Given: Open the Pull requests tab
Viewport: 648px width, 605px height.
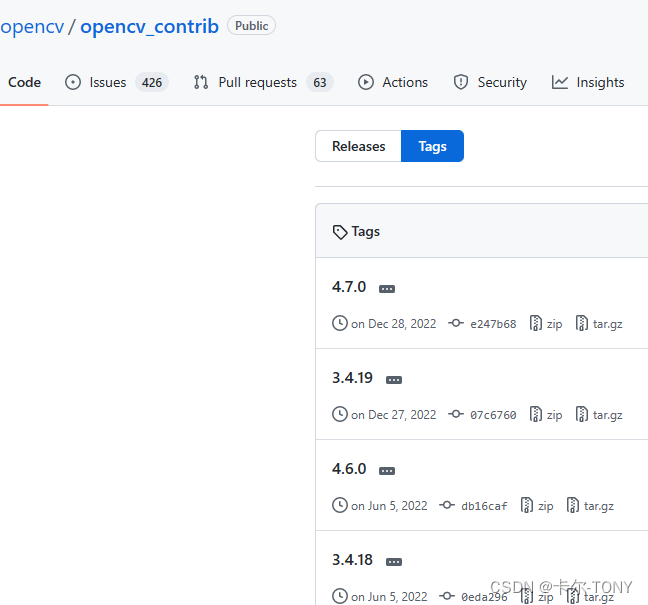Looking at the screenshot, I should tap(257, 82).
